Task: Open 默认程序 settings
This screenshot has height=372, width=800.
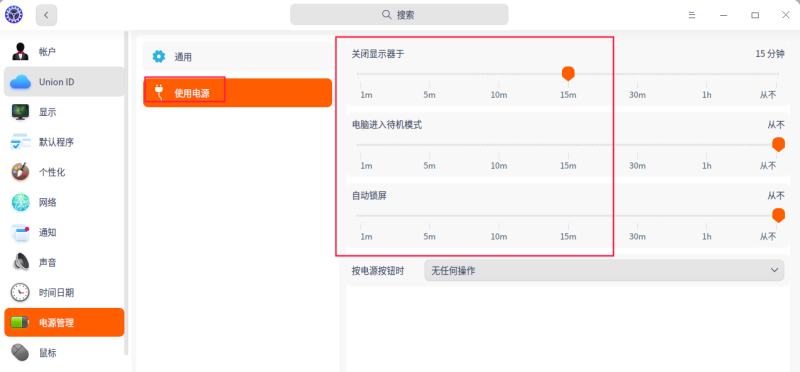Action: [64, 142]
